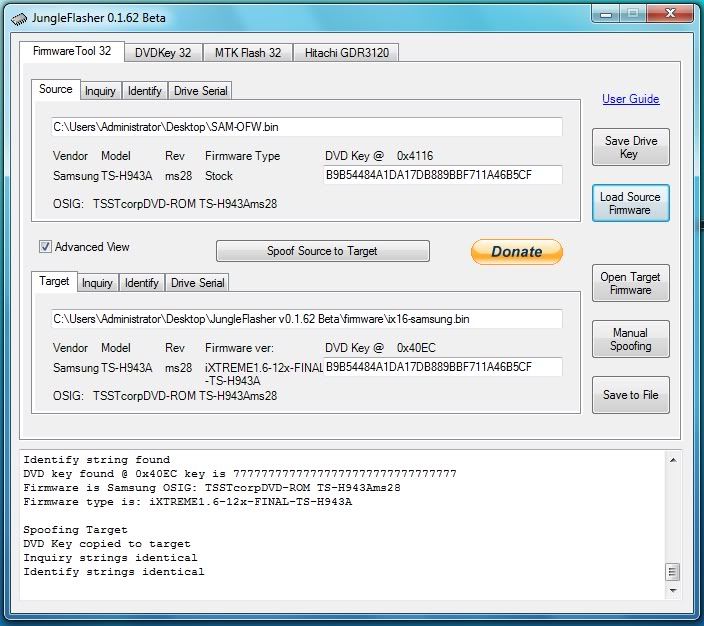Open the Drive Serial tab beside Source

[200, 91]
